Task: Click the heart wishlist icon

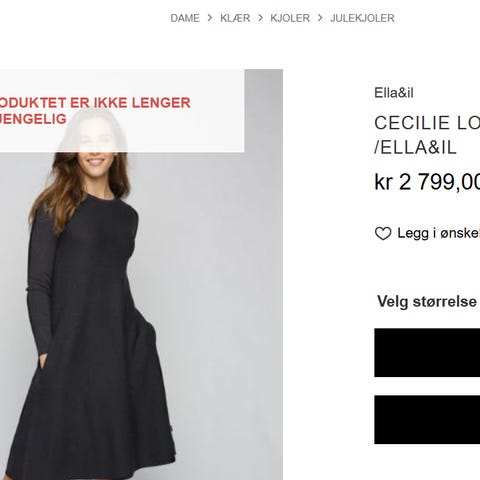Action: click(x=383, y=233)
